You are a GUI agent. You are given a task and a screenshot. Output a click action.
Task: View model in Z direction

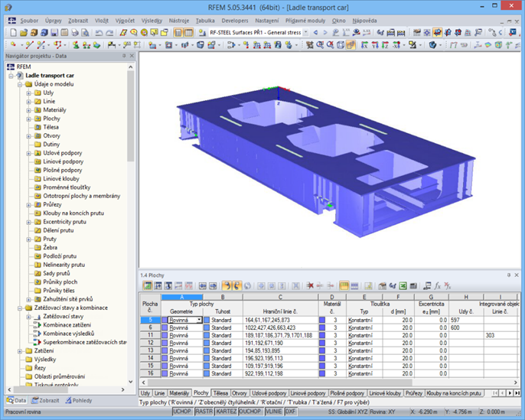coord(386,44)
